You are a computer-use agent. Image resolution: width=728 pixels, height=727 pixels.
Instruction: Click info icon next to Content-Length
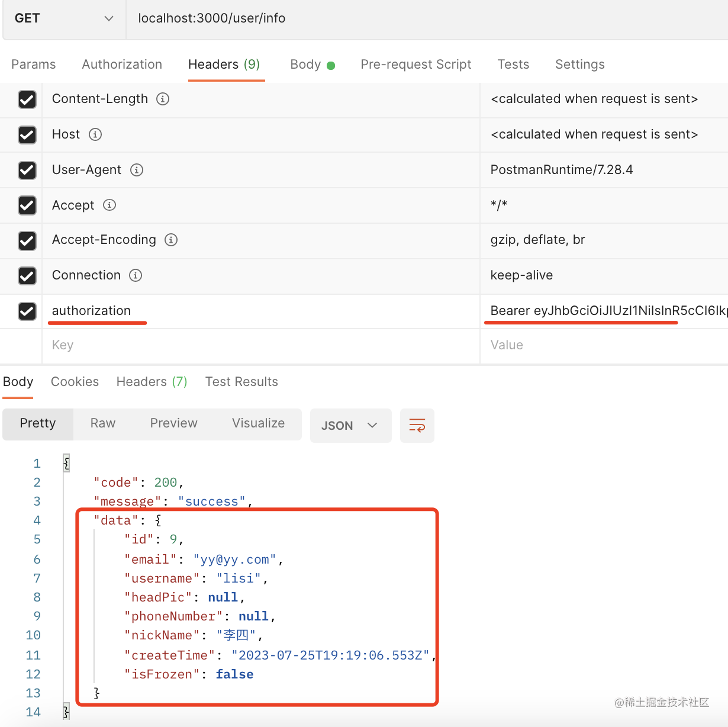tap(163, 99)
